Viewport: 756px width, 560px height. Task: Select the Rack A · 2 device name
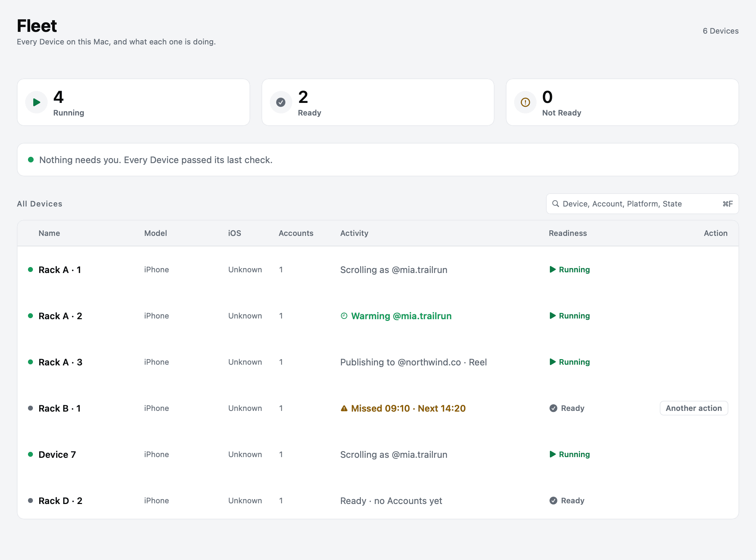coord(60,316)
